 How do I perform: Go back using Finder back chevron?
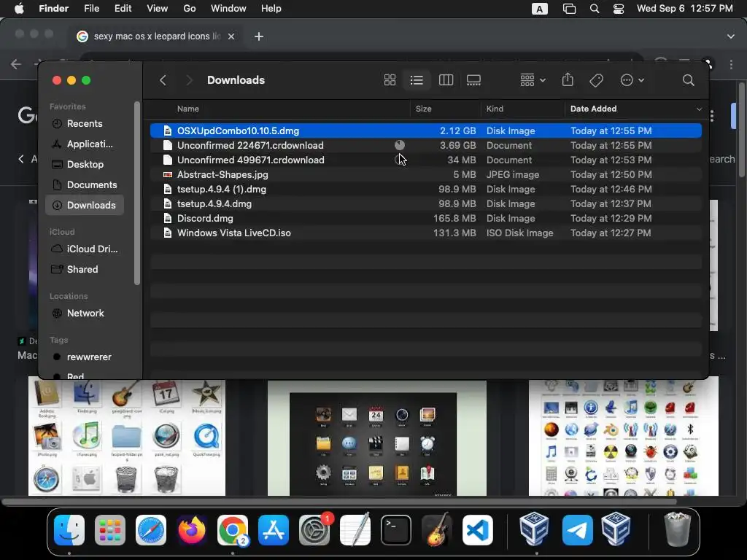tap(163, 80)
